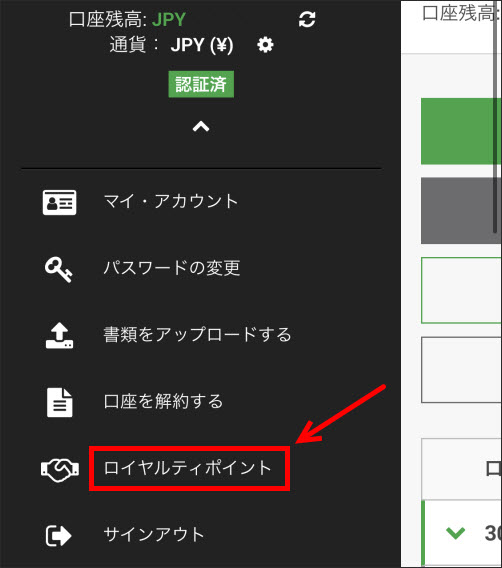Select 口座を解約する menu entry

click(163, 401)
